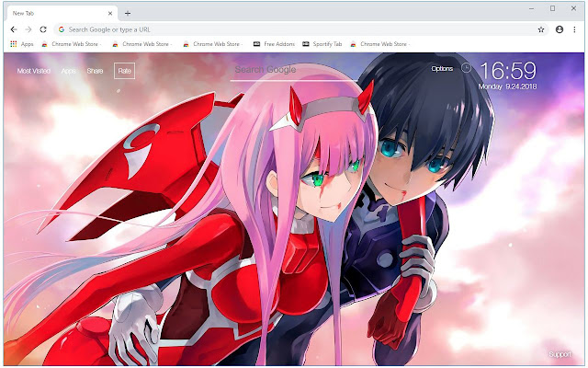This screenshot has height=368, width=588.
Task: Click the forward navigation arrow
Action: point(28,29)
